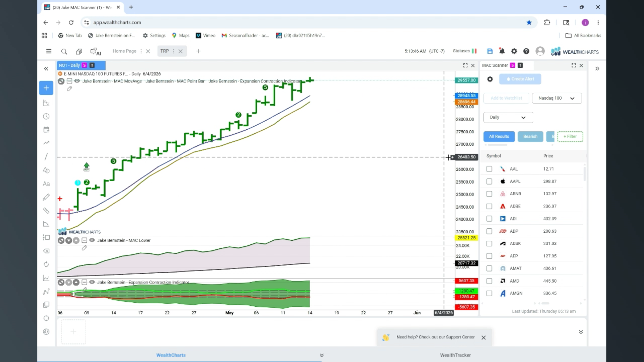Select the trend line drawing tool
The width and height of the screenshot is (644, 362).
[46, 157]
